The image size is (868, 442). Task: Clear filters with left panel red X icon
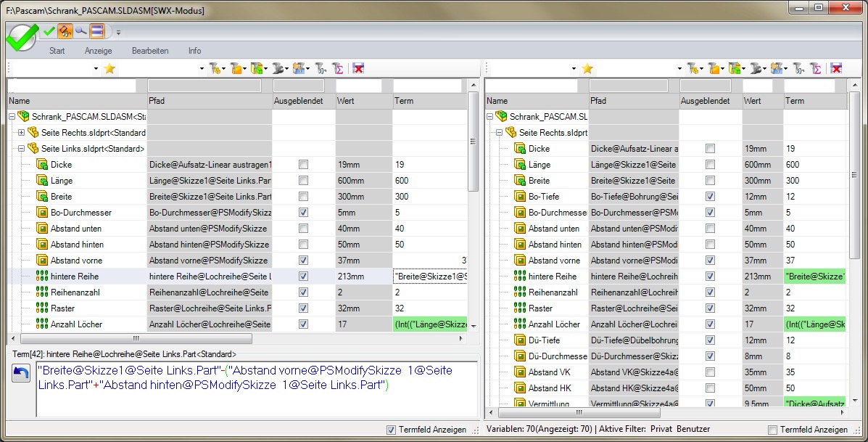pos(358,68)
